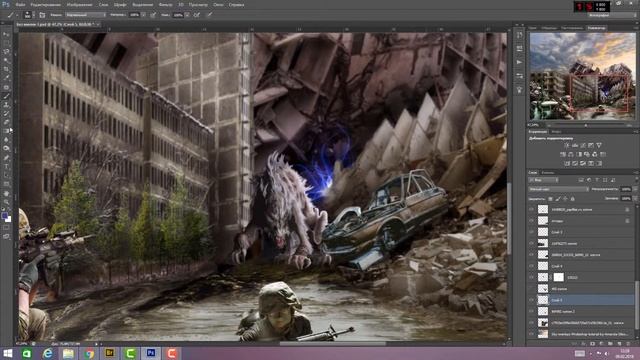Add a Brightness/Contrast adjustment
Screen dimensions: 640x360
[567, 145]
